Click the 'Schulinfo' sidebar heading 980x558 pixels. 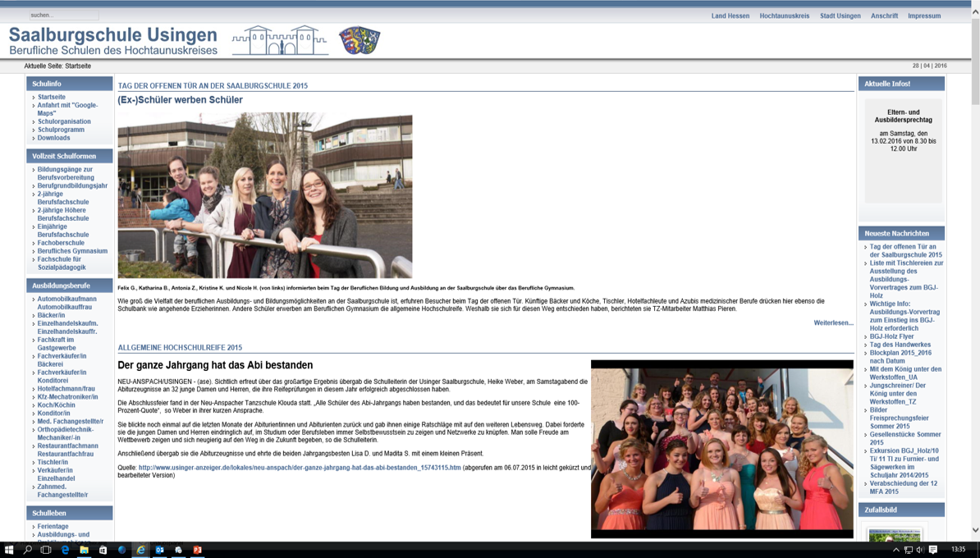point(70,84)
